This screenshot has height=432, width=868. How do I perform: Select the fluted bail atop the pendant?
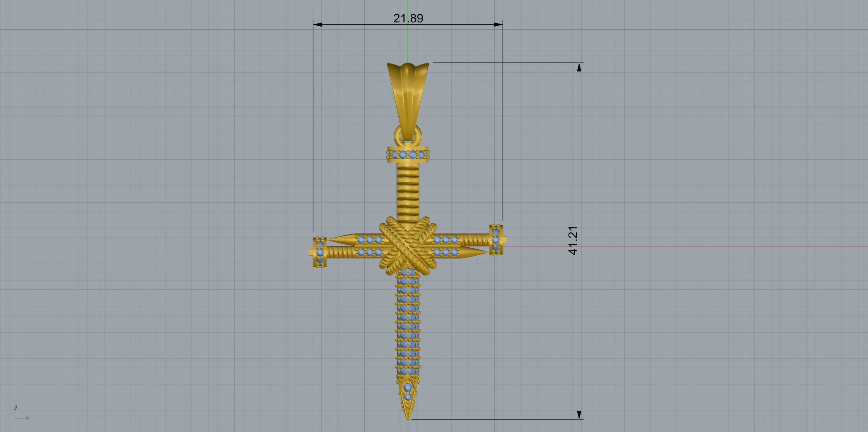[408, 101]
